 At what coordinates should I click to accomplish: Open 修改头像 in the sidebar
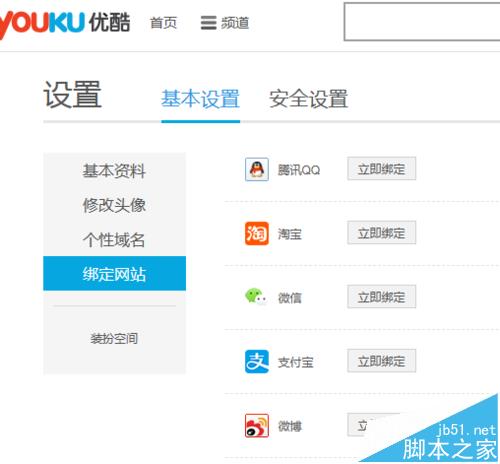(114, 205)
